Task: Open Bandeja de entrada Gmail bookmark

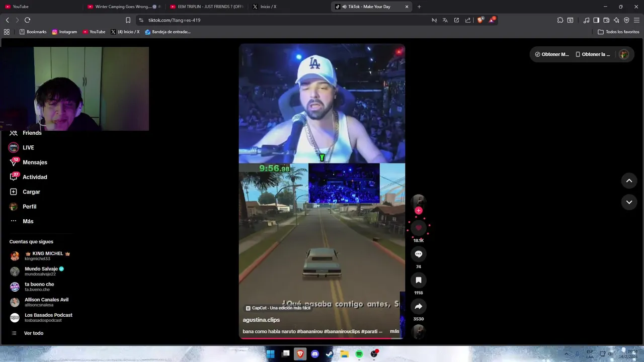Action: click(x=168, y=32)
